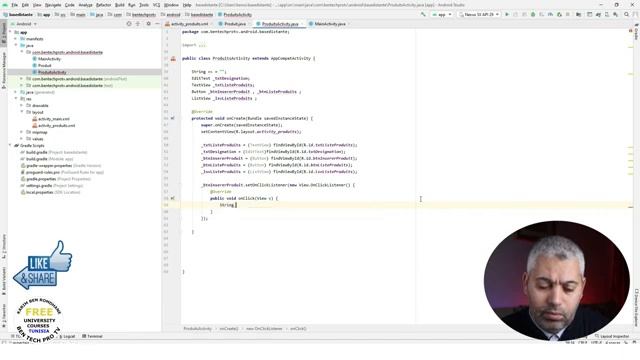Click after 'String' on the current editor line
640x360 pixels.
coord(236,205)
